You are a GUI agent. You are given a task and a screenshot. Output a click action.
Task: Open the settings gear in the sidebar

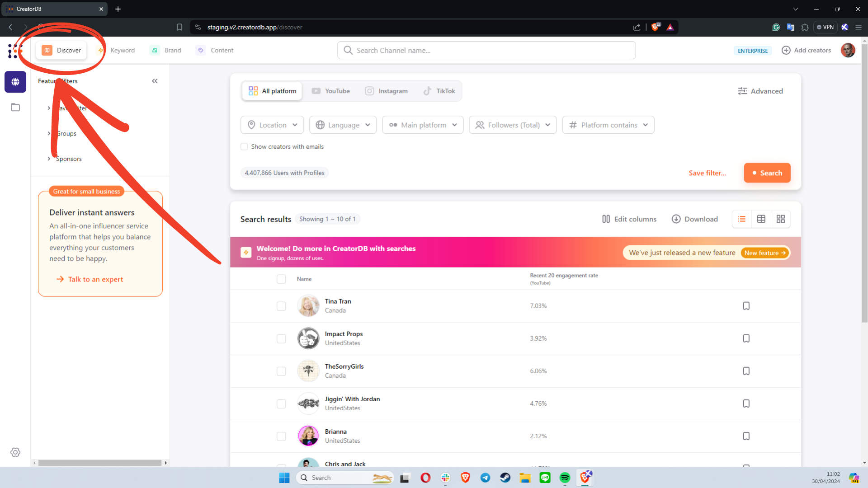15,452
